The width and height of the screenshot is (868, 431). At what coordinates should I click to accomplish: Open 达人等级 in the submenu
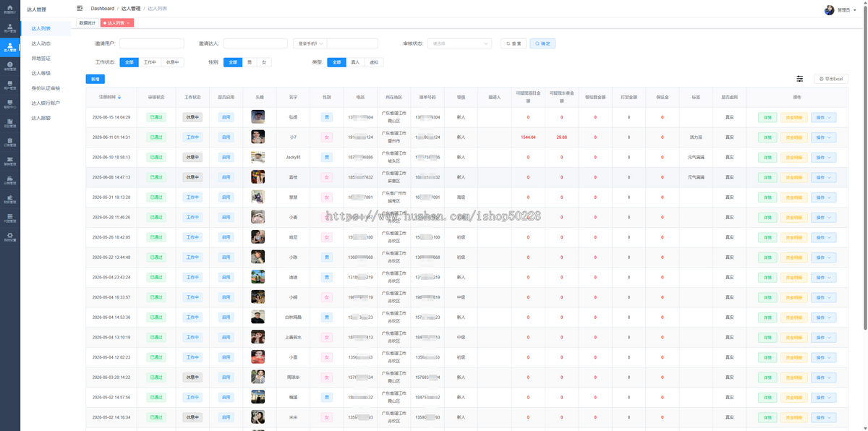pyautogui.click(x=41, y=73)
